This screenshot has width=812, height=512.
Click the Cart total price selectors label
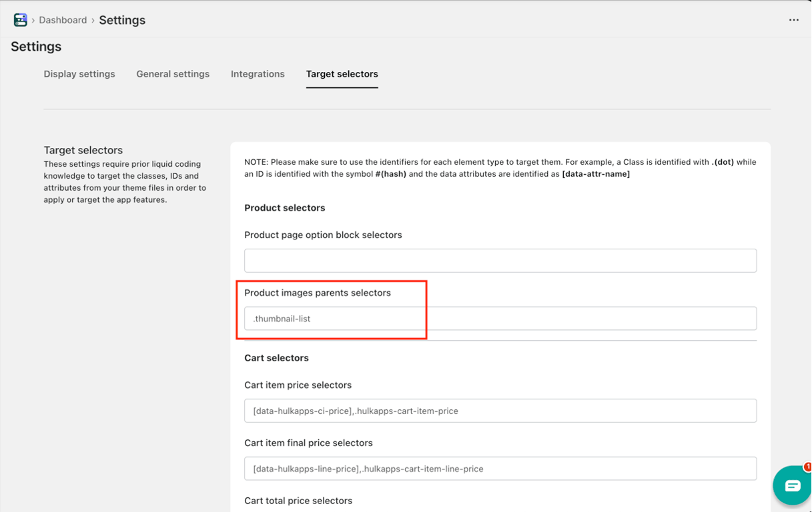298,501
